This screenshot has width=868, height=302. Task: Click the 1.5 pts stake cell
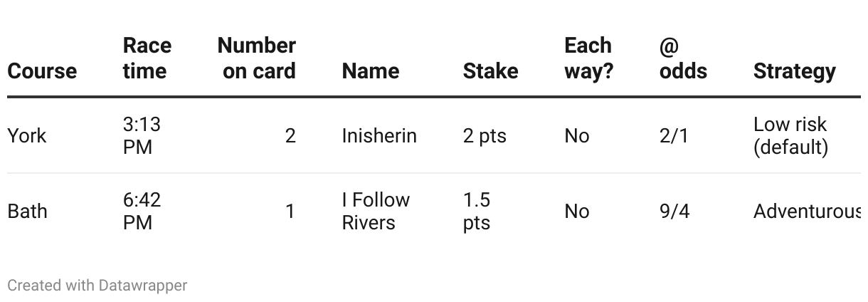477,212
